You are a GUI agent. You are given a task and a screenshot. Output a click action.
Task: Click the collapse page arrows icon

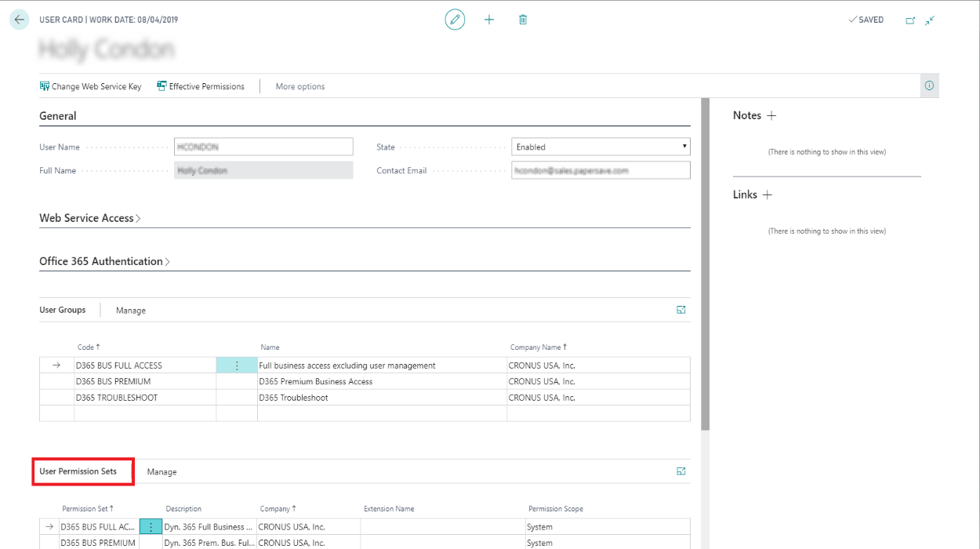(x=930, y=20)
